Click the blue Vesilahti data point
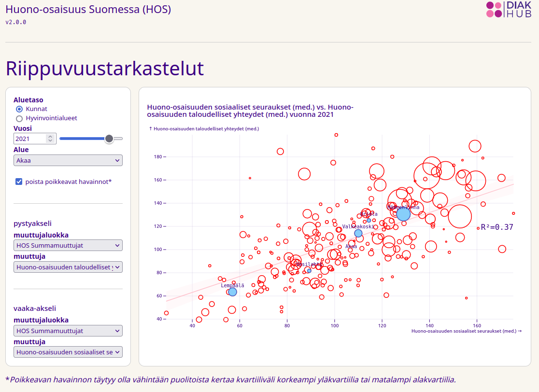Image resolution: width=539 pixels, height=392 pixels. [309, 270]
